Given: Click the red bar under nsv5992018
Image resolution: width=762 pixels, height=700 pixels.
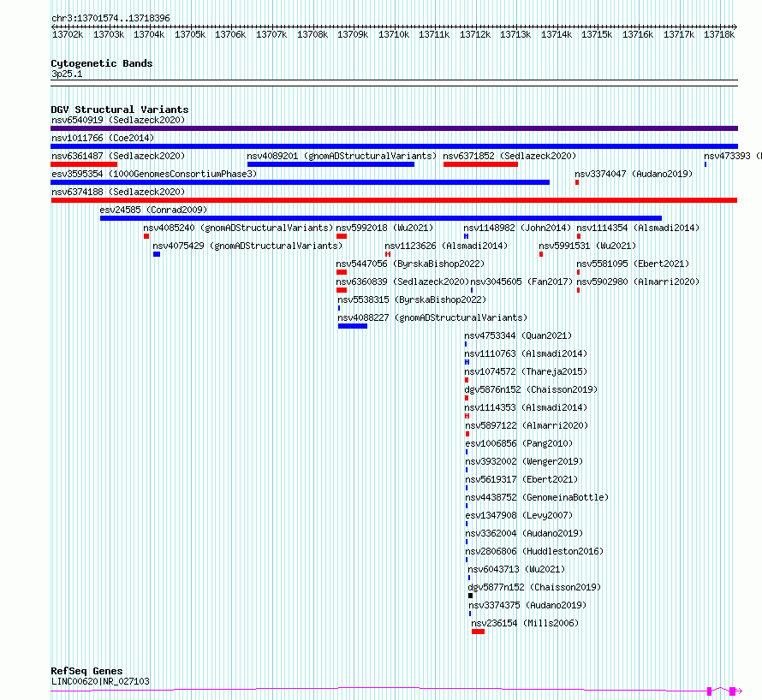Looking at the screenshot, I should pos(342,236).
